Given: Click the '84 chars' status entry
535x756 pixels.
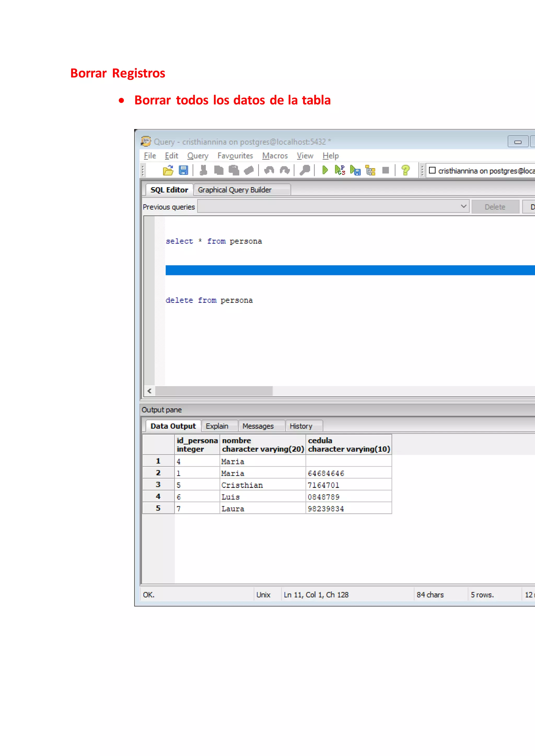Looking at the screenshot, I should (430, 595).
